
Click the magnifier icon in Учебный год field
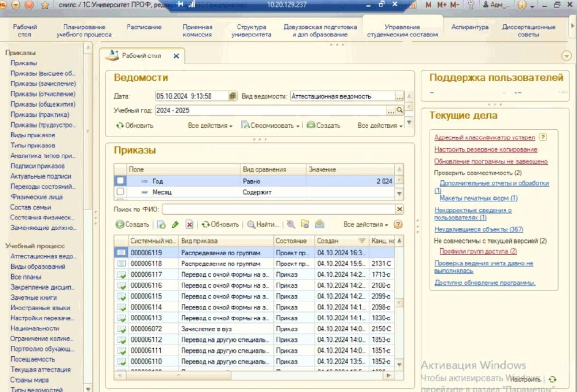399,110
